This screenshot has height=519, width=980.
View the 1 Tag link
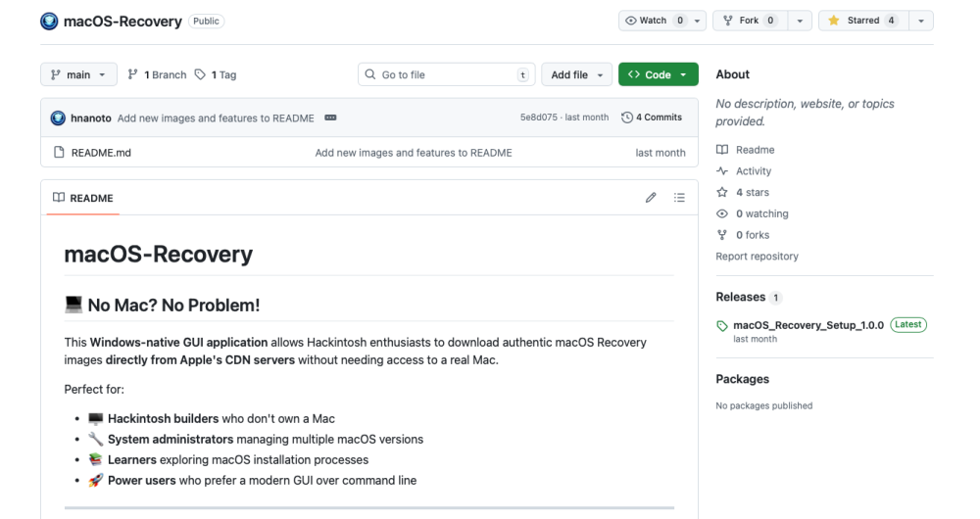[216, 74]
